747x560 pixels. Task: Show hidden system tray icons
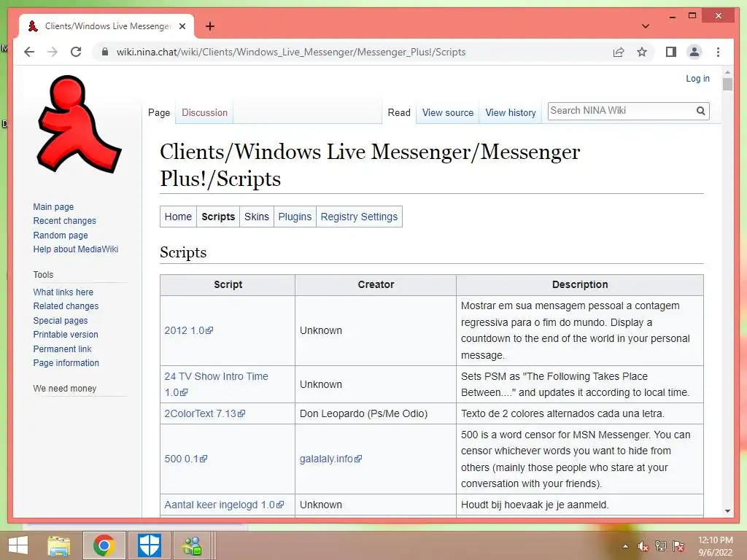[x=625, y=546]
